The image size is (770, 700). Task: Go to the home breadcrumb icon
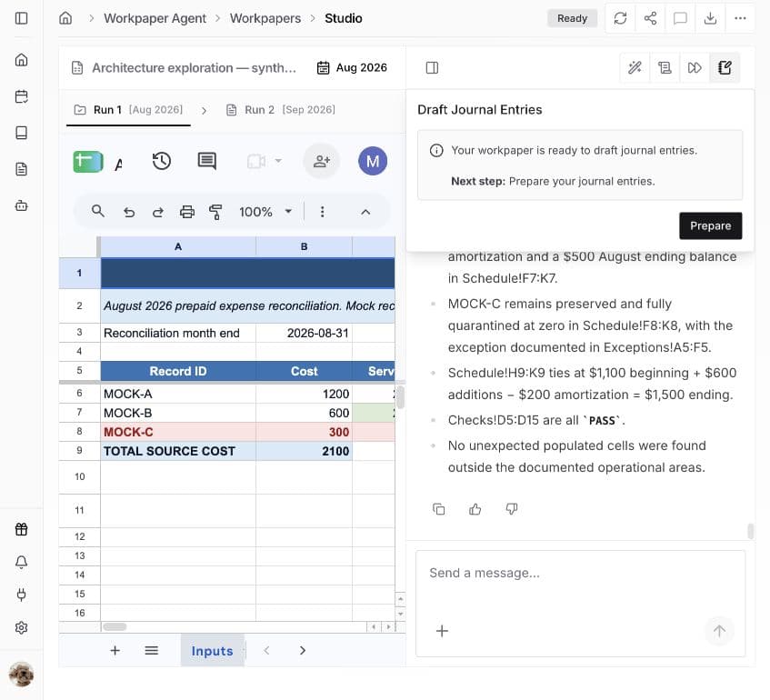[x=65, y=18]
